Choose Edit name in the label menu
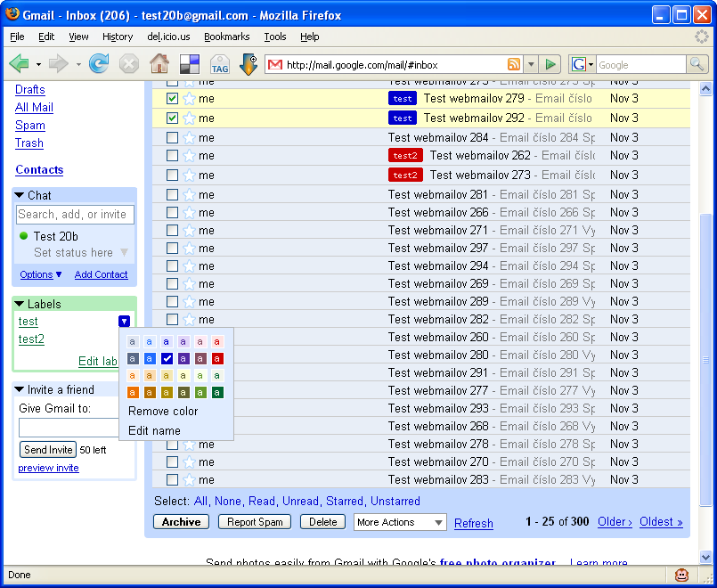 tap(154, 431)
